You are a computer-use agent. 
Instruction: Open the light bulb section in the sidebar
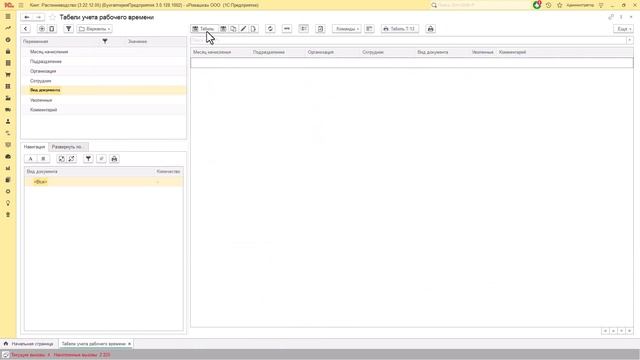tap(8, 203)
